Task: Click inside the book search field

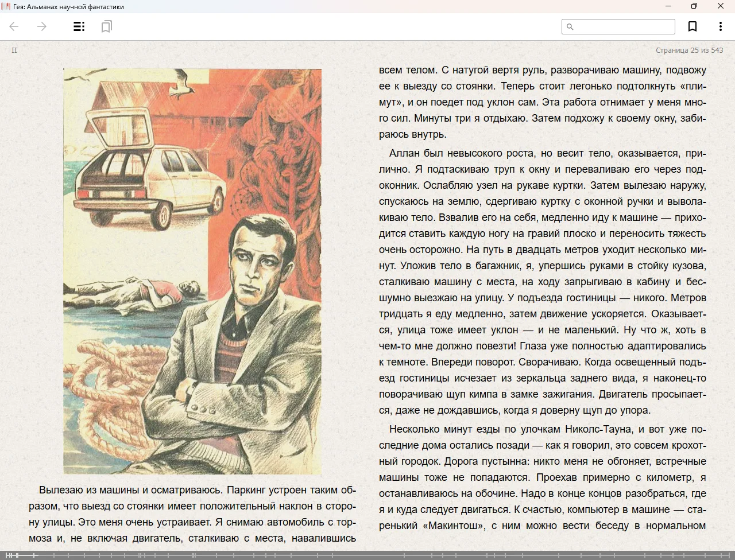Action: click(x=623, y=27)
